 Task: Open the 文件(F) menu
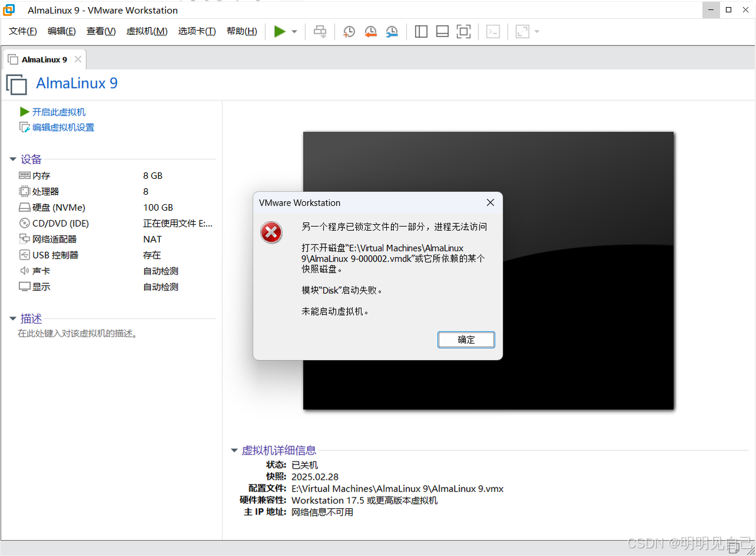coord(23,31)
